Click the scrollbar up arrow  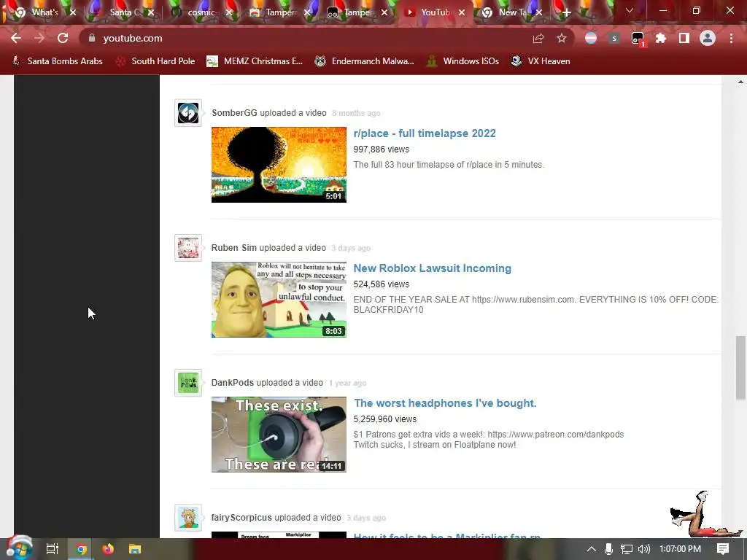[x=740, y=82]
